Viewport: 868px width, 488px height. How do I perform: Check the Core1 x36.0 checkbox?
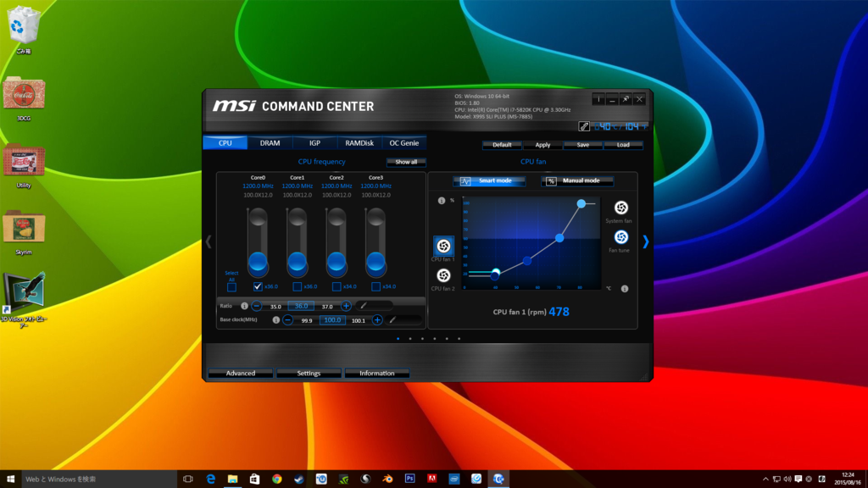pos(298,286)
